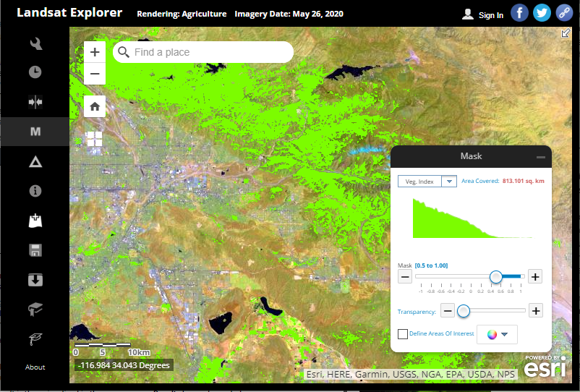Open the graduation cap story icon
This screenshot has width=580, height=392.
pyautogui.click(x=35, y=309)
